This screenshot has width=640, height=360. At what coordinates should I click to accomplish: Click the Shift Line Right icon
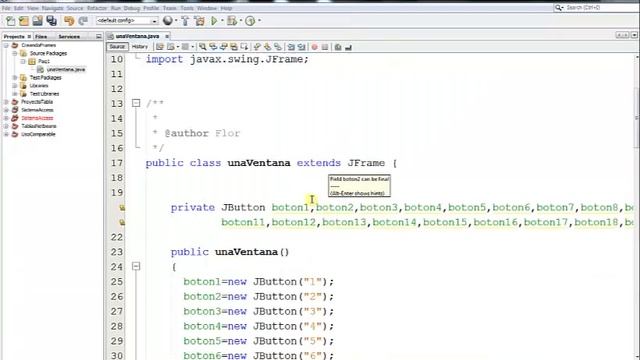(302, 47)
